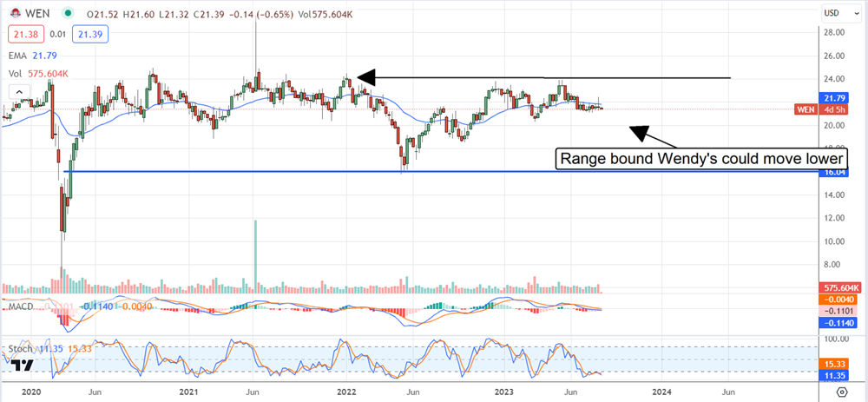Click the blue 21.79 EMA tag on price scale
This screenshot has height=402, width=868.
pyautogui.click(x=833, y=100)
